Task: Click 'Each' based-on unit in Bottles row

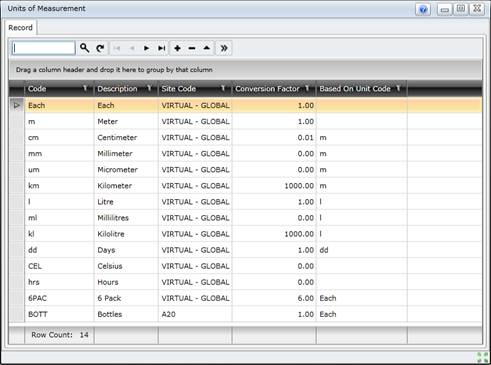Action: pos(362,314)
